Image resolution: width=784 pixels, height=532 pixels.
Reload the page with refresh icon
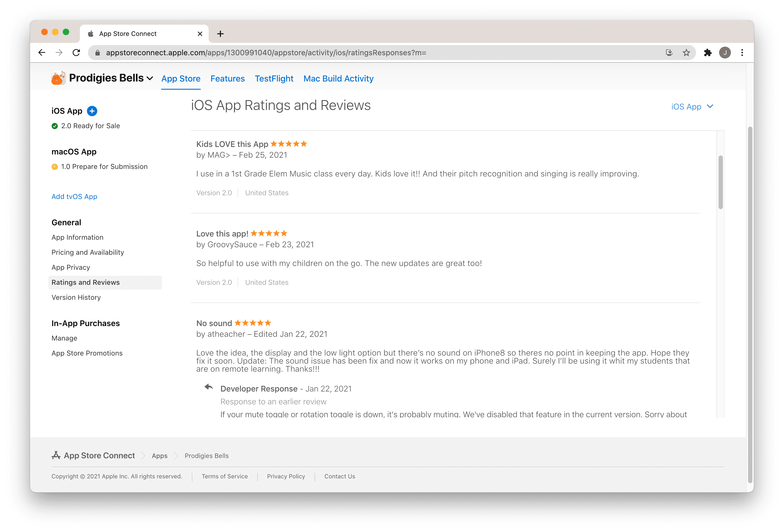[x=77, y=53]
